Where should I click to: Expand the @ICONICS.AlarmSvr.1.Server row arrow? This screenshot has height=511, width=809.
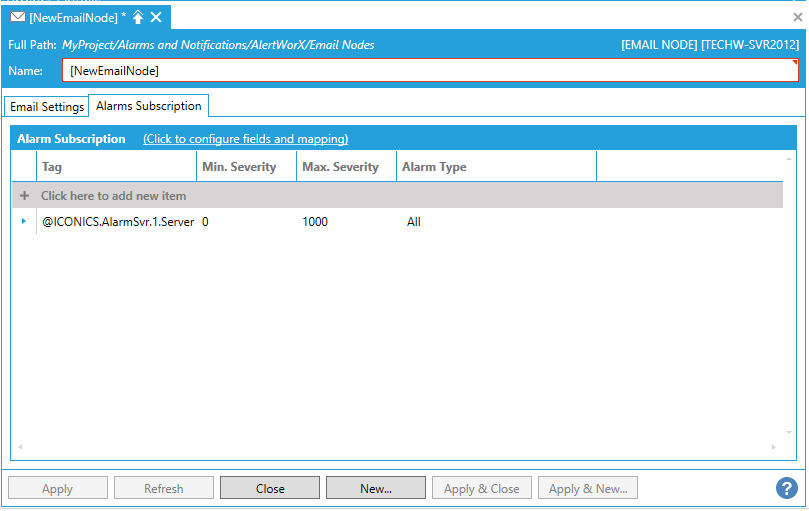[24, 221]
